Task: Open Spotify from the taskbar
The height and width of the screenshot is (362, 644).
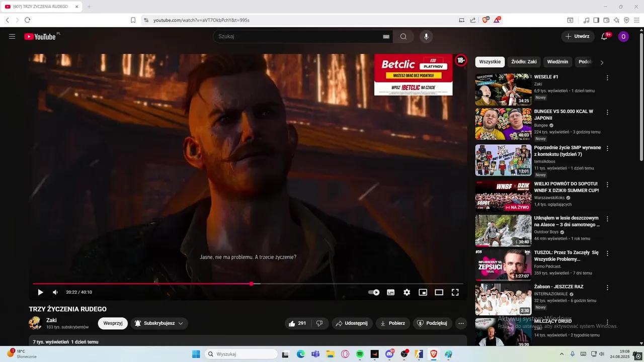Action: (360, 354)
